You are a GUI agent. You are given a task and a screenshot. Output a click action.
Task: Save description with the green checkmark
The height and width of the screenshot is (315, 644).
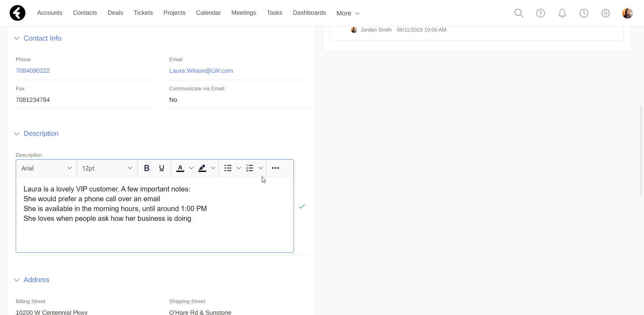click(302, 206)
